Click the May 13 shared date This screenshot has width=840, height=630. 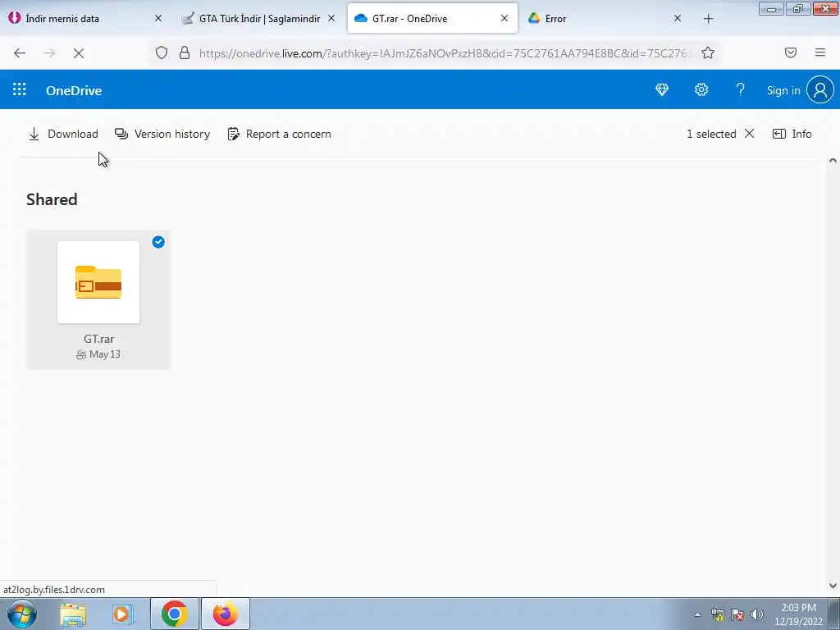(x=104, y=354)
